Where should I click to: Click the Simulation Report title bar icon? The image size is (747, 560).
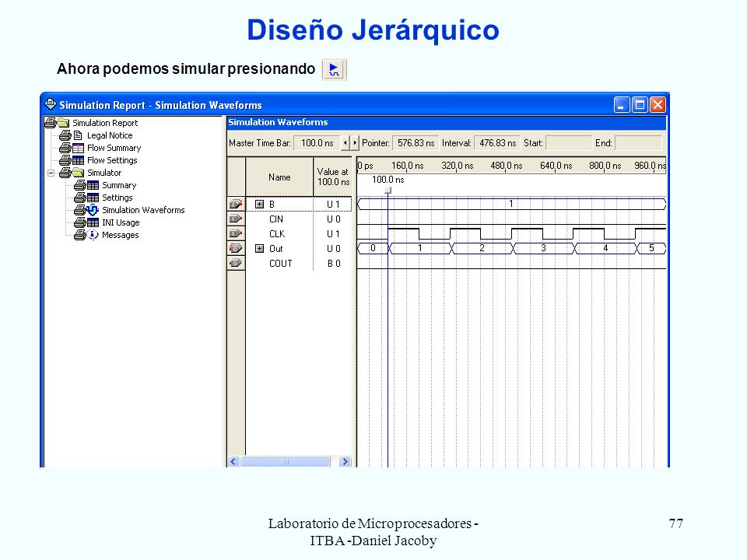click(50, 104)
